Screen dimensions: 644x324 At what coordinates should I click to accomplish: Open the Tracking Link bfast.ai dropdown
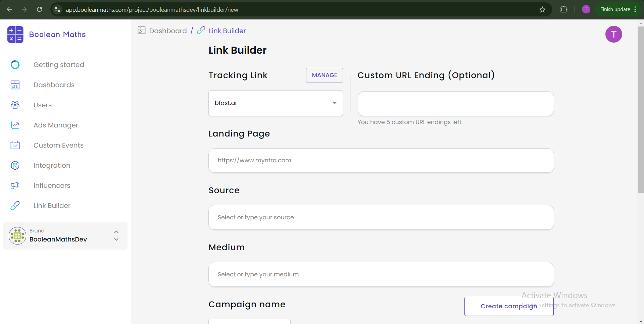[x=275, y=103]
